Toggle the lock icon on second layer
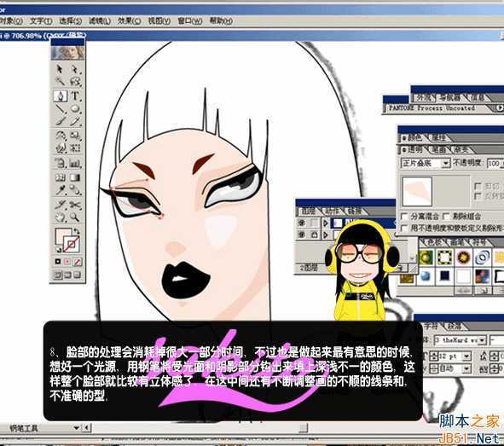Screen dimensions: 504x446 [x=315, y=235]
